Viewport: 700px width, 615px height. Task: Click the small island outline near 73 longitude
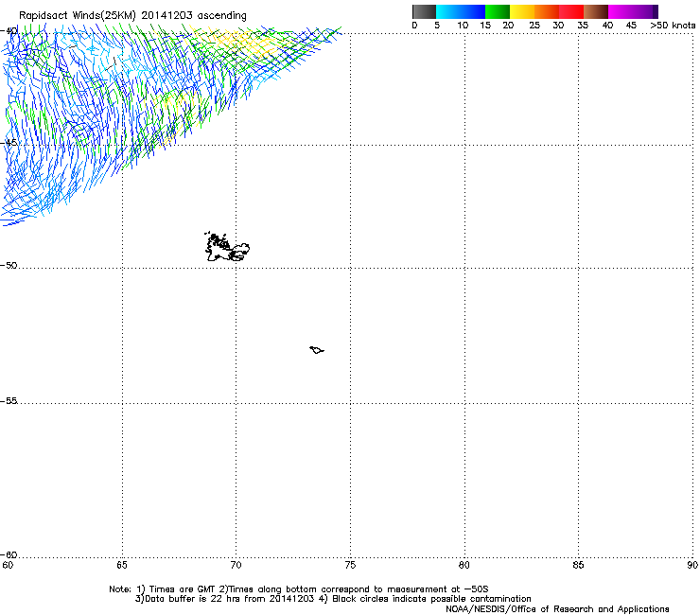click(x=317, y=350)
